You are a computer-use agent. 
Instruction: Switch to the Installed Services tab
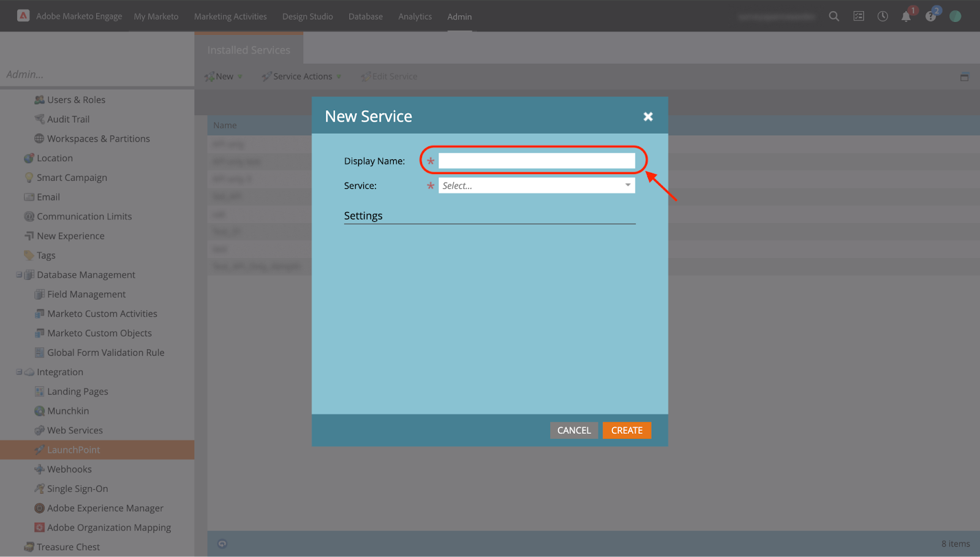pos(249,50)
